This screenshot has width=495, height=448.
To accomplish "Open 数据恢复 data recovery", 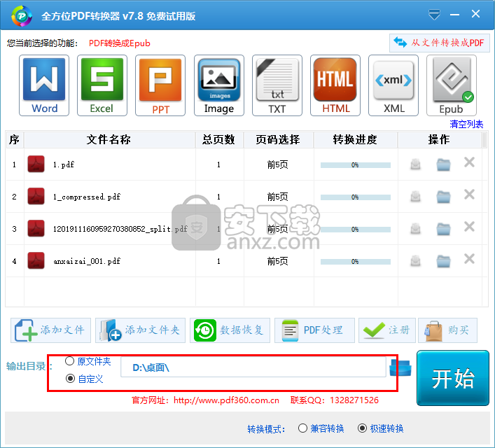I will pos(230,330).
